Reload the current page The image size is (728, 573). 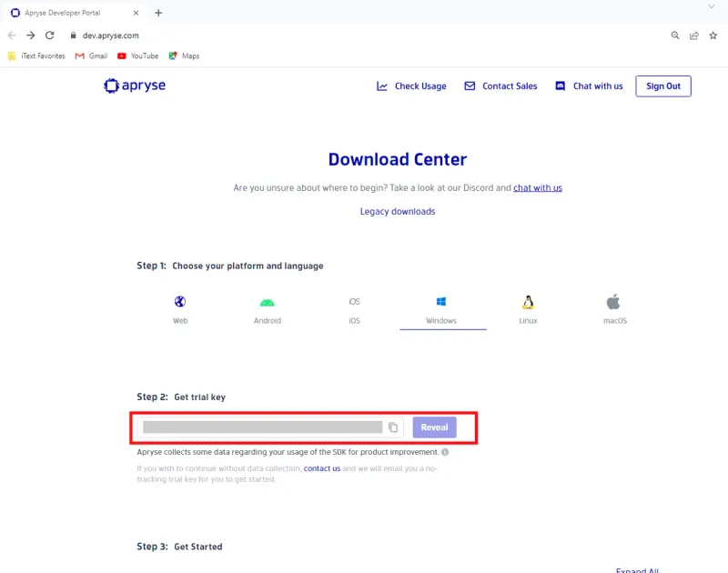point(50,35)
